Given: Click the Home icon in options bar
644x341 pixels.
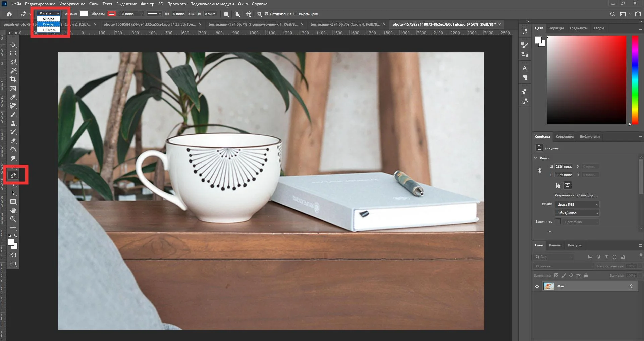Looking at the screenshot, I should coord(9,14).
